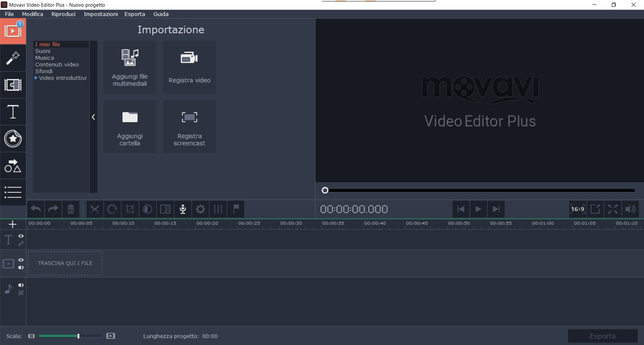Open the Transitions tab icon
Viewport: 644px width, 345px height.
13,85
